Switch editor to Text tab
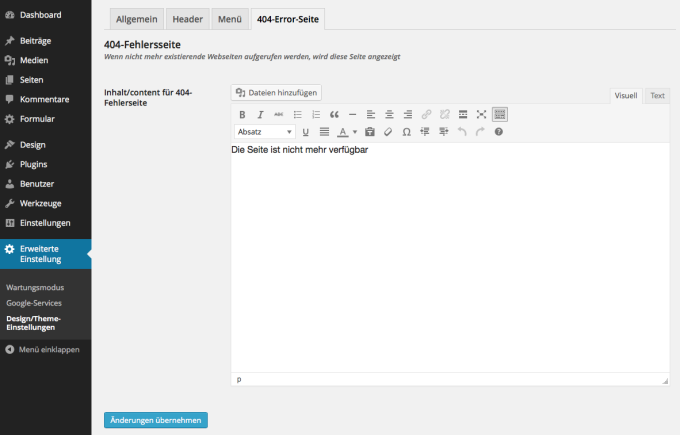This screenshot has width=680, height=435. pos(657,96)
